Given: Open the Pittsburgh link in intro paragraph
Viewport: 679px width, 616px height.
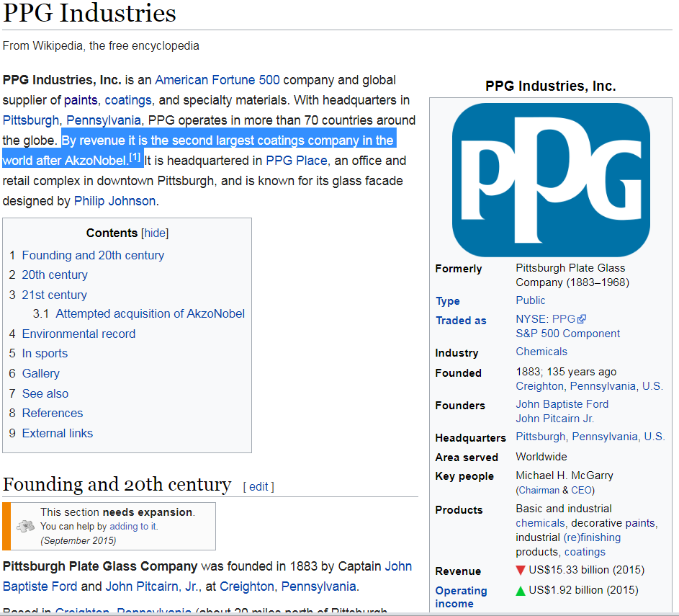Looking at the screenshot, I should coord(31,120).
